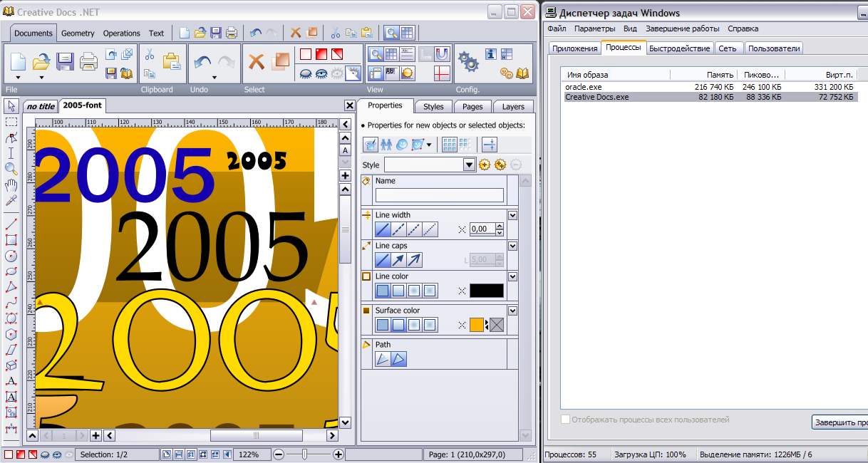Toggle the show all users' processes checkbox
The width and height of the screenshot is (868, 463).
point(566,420)
